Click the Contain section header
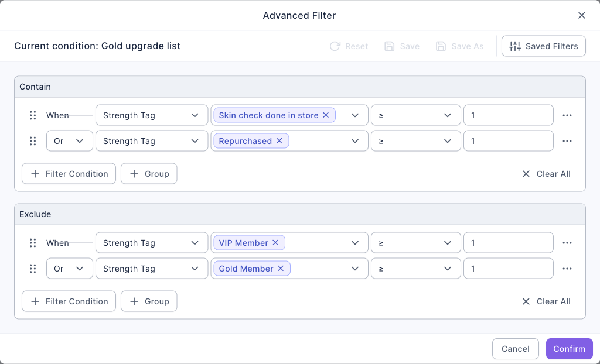 300,87
